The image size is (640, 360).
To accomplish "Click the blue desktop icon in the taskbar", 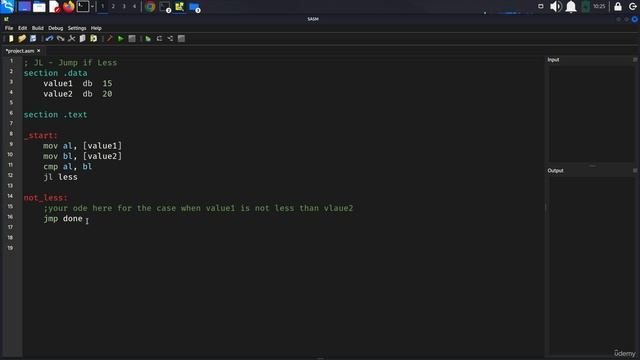I will 24,7.
